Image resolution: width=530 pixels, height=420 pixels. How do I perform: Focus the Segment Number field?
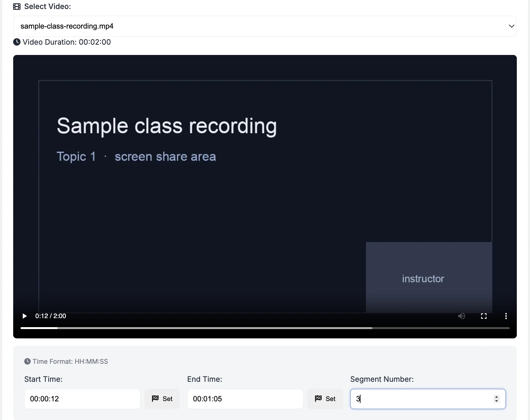(x=428, y=399)
